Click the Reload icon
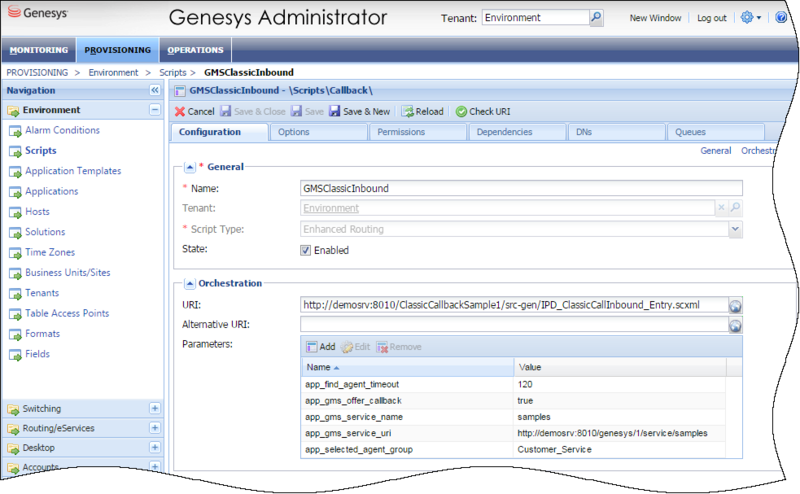The width and height of the screenshot is (800, 494). point(407,111)
